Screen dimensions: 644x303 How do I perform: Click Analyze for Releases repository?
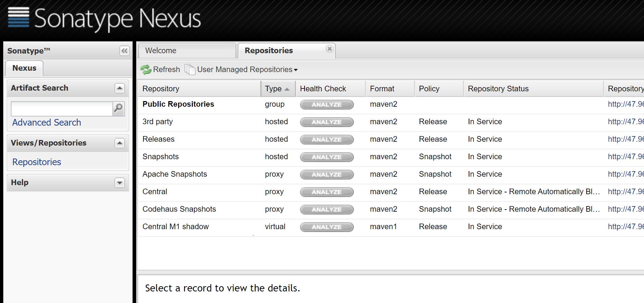point(327,140)
